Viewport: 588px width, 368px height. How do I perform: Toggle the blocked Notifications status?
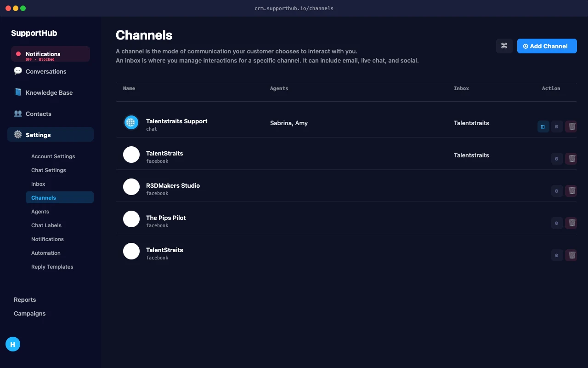tap(51, 54)
